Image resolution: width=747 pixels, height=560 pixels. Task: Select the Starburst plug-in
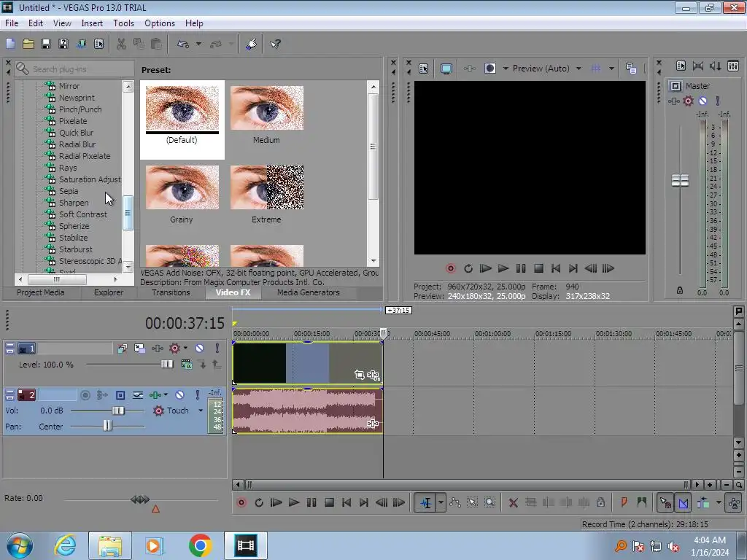click(76, 249)
